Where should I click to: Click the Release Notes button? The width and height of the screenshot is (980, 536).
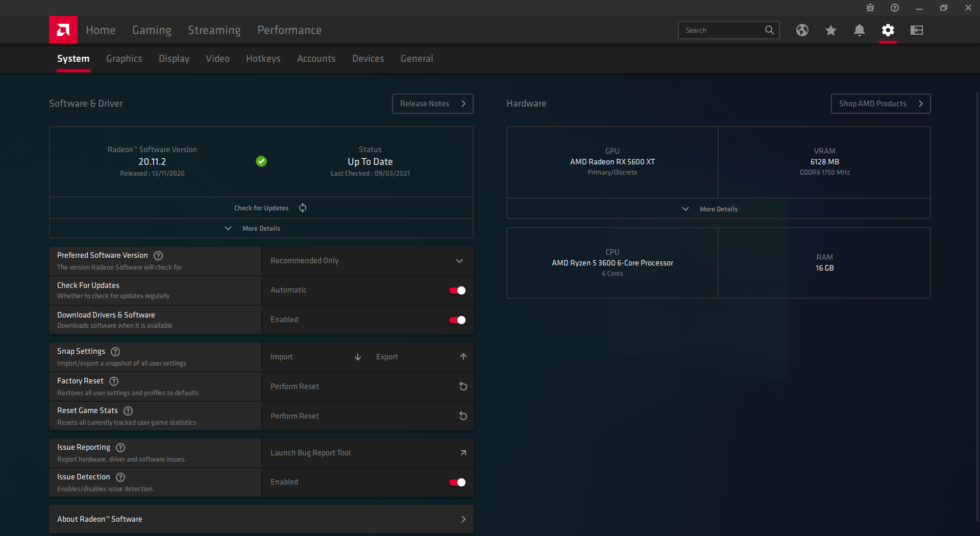click(x=432, y=103)
